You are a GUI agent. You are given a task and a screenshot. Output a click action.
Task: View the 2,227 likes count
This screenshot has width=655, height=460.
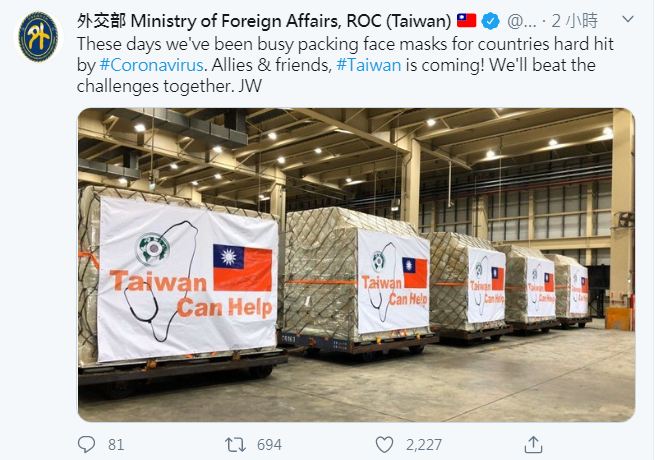pyautogui.click(x=424, y=445)
